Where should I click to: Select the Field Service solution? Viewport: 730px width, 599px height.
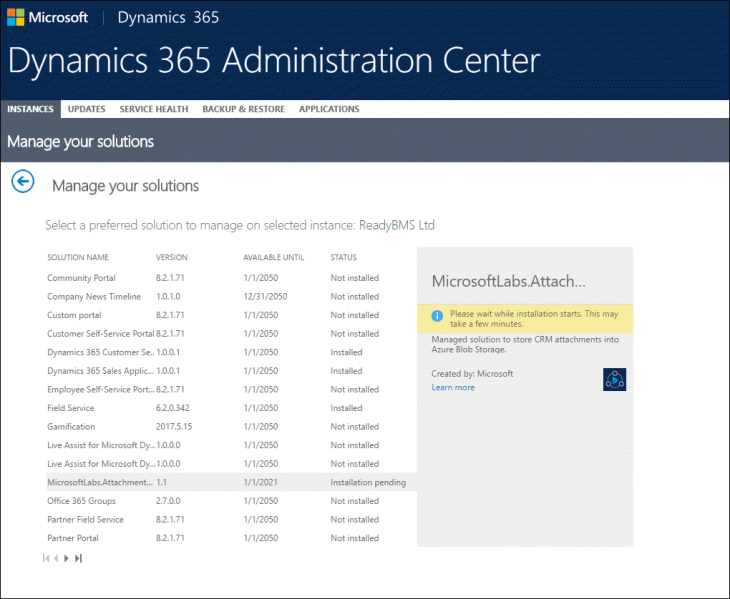click(231, 408)
